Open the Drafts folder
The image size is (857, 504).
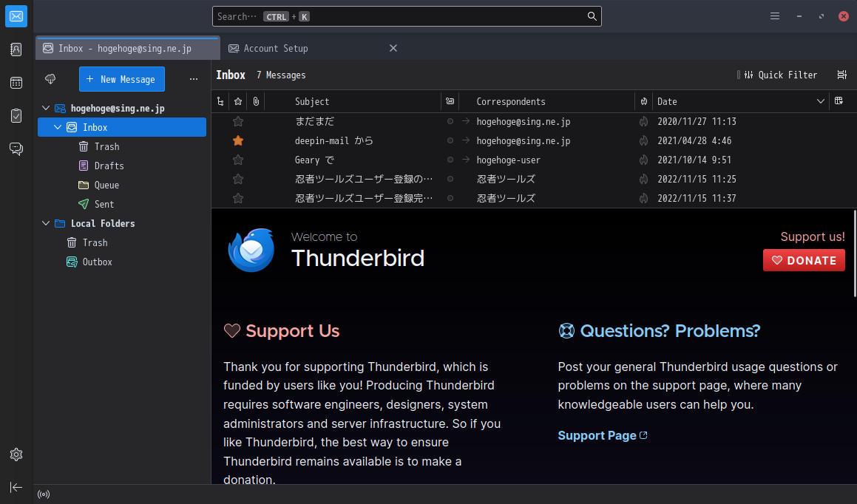coord(122,166)
